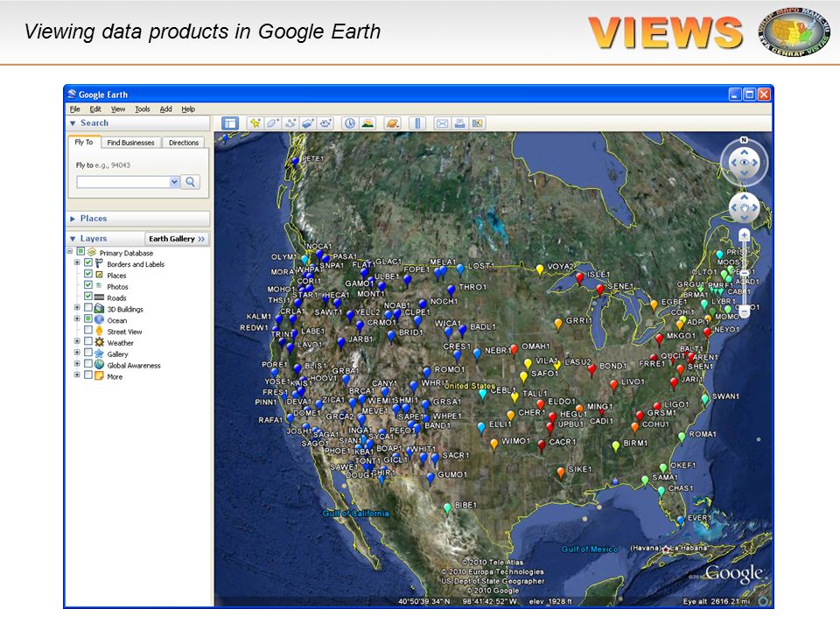840x630 pixels.
Task: Open the Tools menu
Action: (143, 109)
